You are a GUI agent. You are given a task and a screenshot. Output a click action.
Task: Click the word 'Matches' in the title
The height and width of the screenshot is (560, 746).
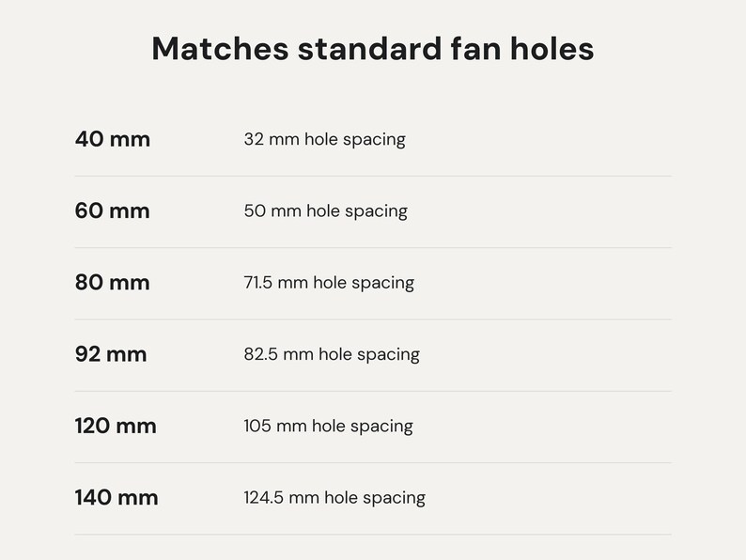coord(220,49)
